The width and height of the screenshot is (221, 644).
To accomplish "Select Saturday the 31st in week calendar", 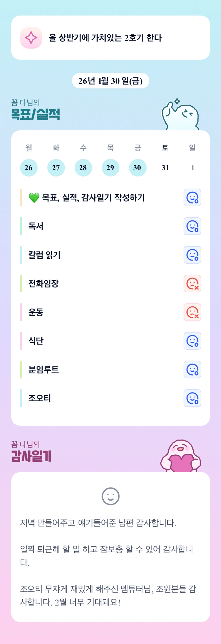I will [x=165, y=168].
